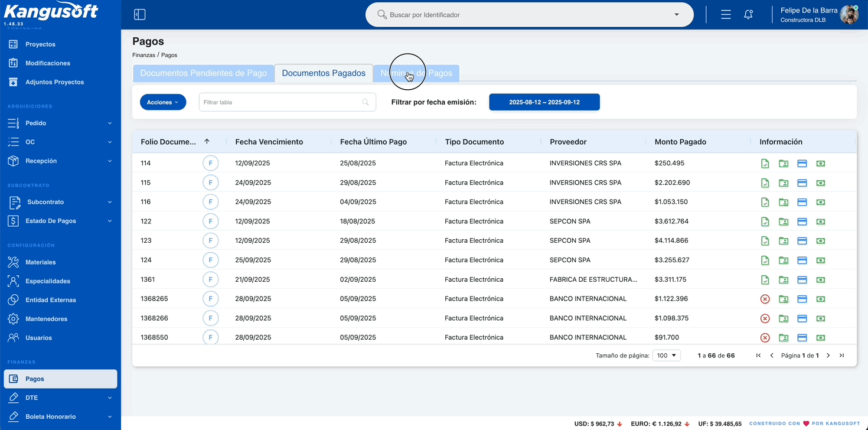Open Proyectos in the sidebar
This screenshot has width=868, height=430.
pos(40,44)
